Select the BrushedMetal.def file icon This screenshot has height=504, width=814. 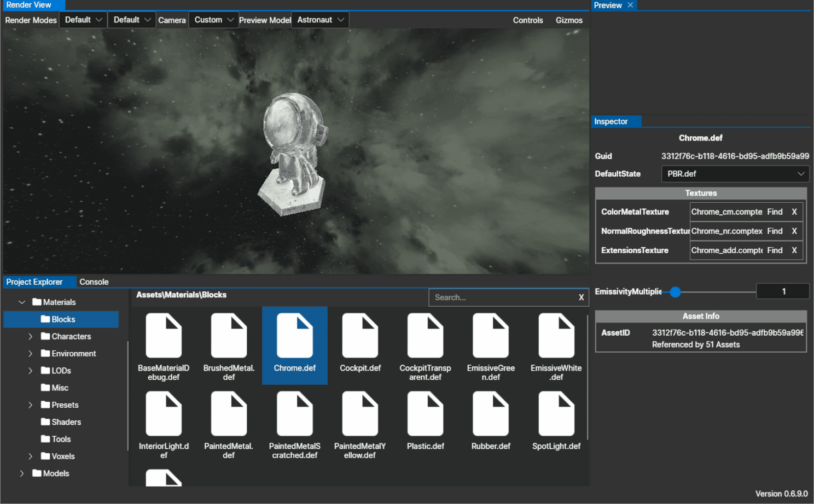click(229, 336)
